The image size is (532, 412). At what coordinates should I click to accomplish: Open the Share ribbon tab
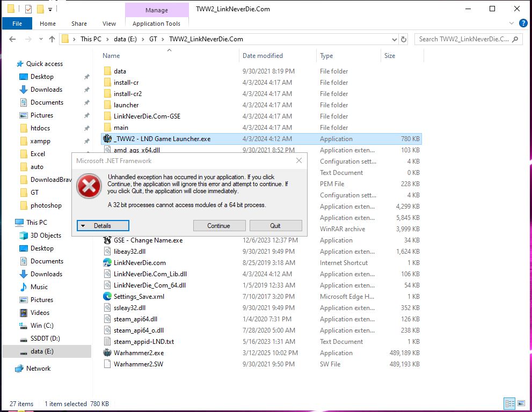(79, 24)
